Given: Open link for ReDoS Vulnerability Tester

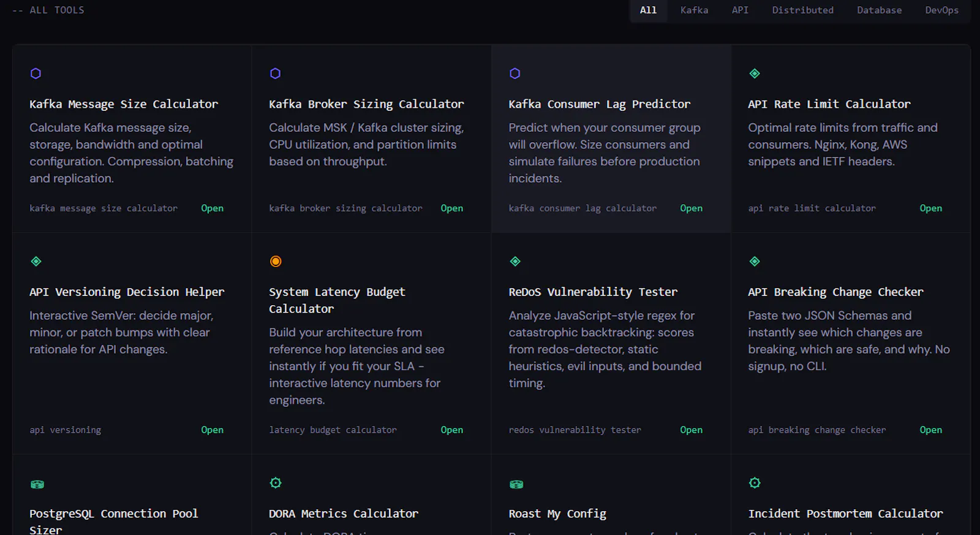Looking at the screenshot, I should tap(691, 430).
